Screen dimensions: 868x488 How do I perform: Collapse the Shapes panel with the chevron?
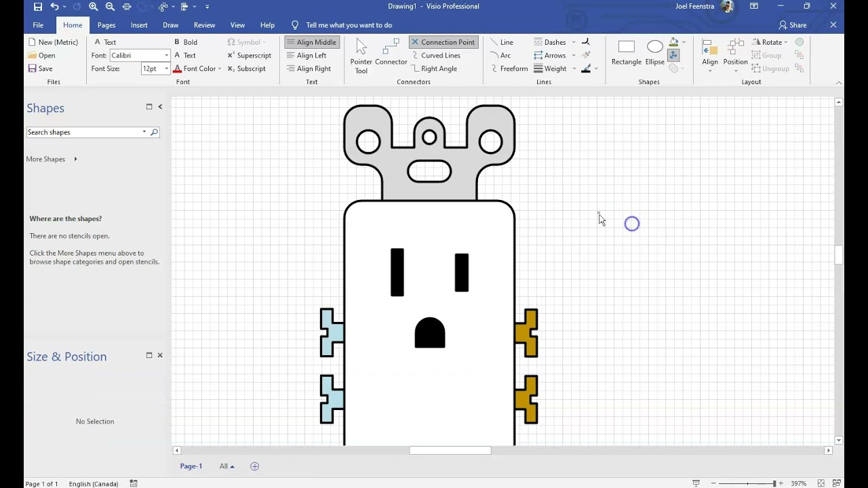(160, 106)
